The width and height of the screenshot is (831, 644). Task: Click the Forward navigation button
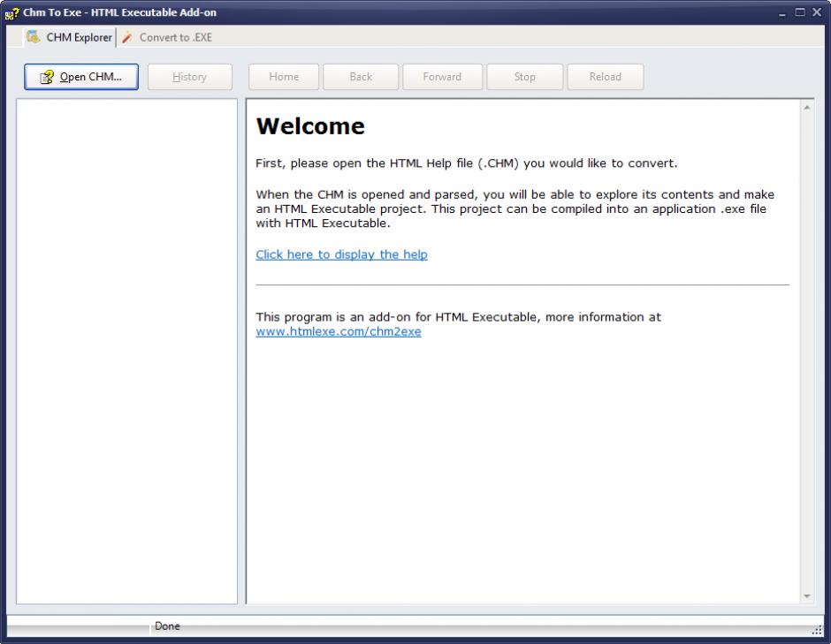click(x=443, y=77)
